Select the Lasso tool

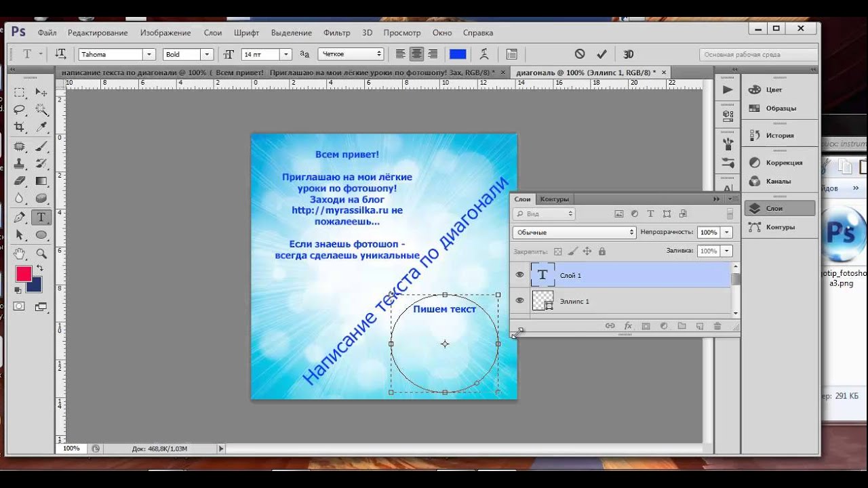click(20, 110)
